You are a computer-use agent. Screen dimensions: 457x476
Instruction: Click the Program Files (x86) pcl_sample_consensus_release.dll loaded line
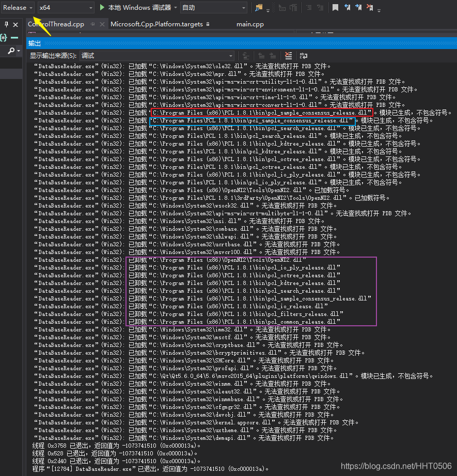(x=243, y=113)
